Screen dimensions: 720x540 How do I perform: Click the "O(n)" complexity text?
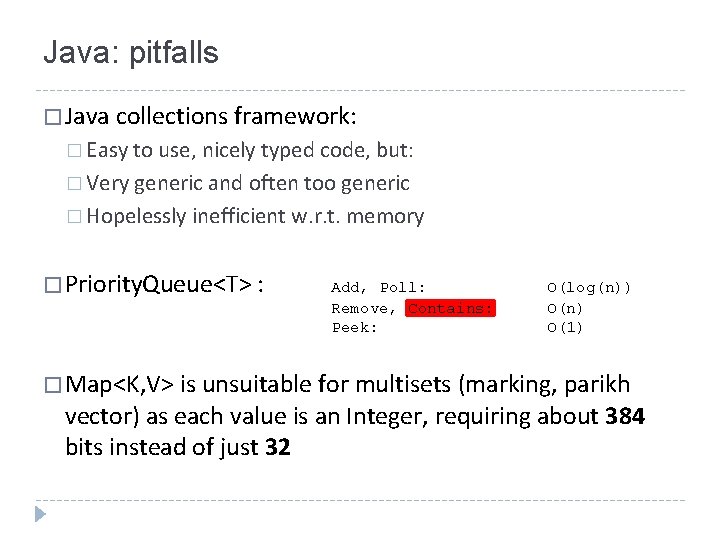(x=565, y=308)
